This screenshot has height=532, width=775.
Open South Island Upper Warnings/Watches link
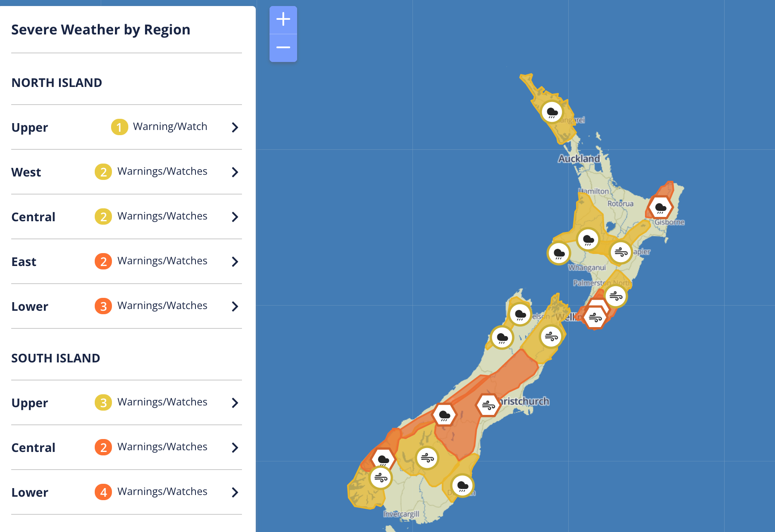tap(162, 402)
